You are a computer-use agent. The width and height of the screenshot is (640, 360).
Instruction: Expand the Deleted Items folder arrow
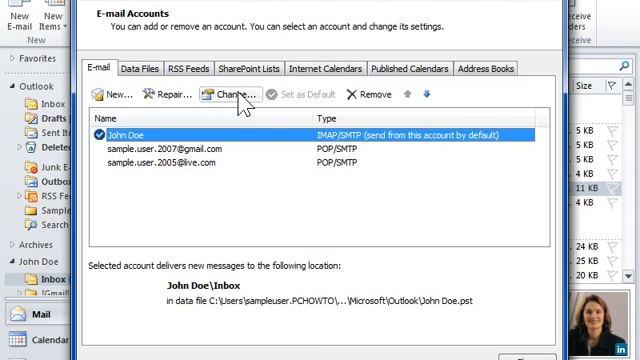click(19, 147)
